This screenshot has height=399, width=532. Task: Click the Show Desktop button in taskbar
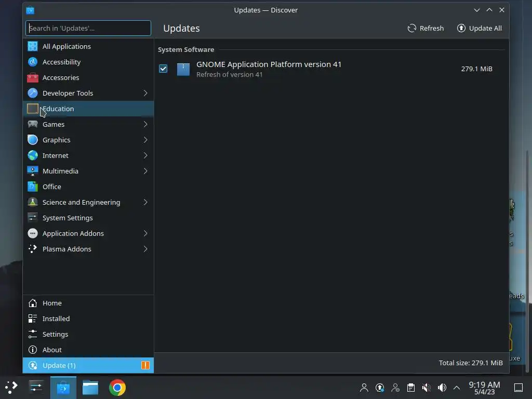518,388
